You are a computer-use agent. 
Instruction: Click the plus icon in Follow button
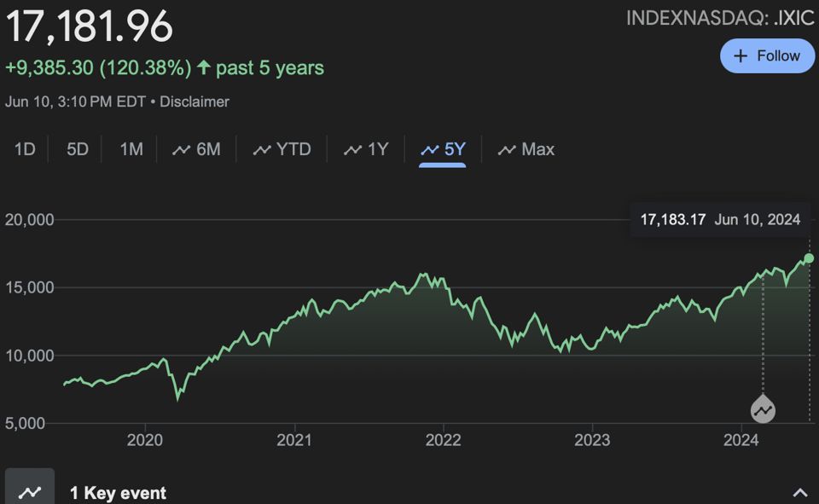[x=741, y=56]
